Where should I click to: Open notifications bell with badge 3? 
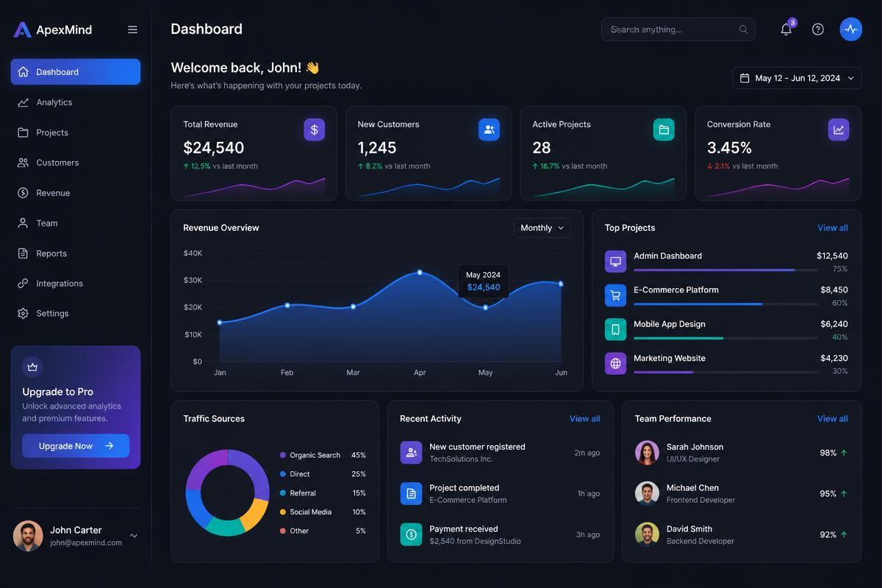coord(786,29)
